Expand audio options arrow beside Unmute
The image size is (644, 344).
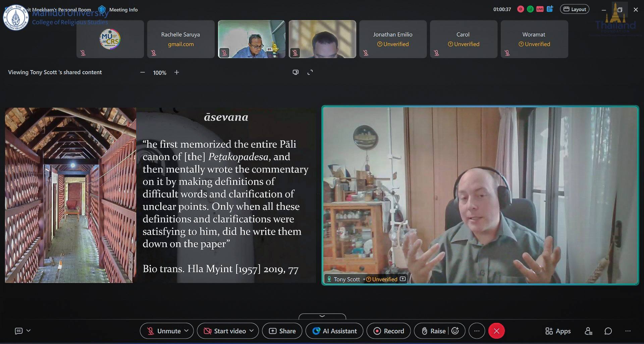pyautogui.click(x=186, y=331)
